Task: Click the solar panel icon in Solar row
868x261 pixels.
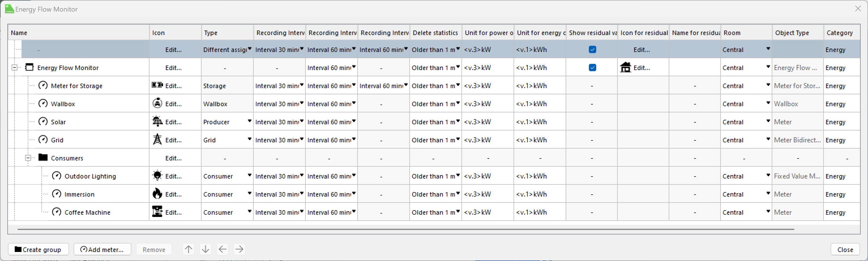Action: (157, 121)
